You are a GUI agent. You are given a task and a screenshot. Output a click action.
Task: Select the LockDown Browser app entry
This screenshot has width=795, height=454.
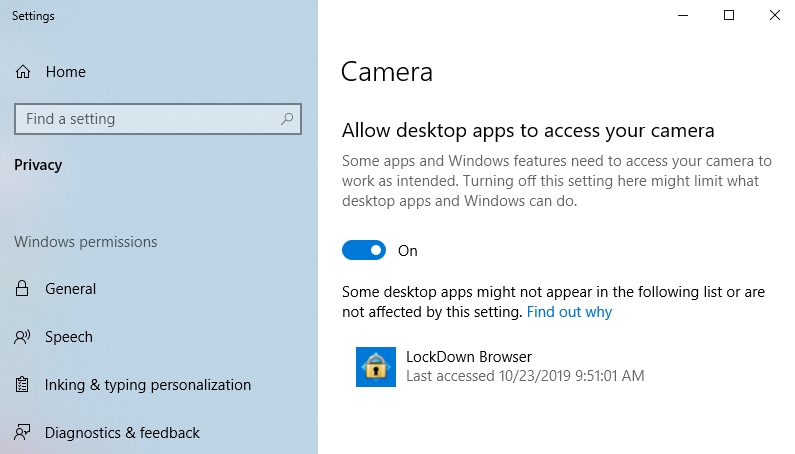(500, 367)
